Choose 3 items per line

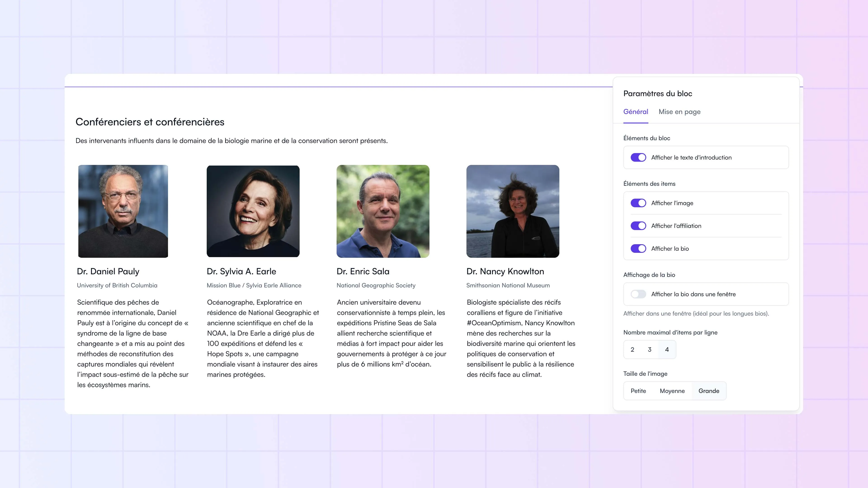click(650, 350)
